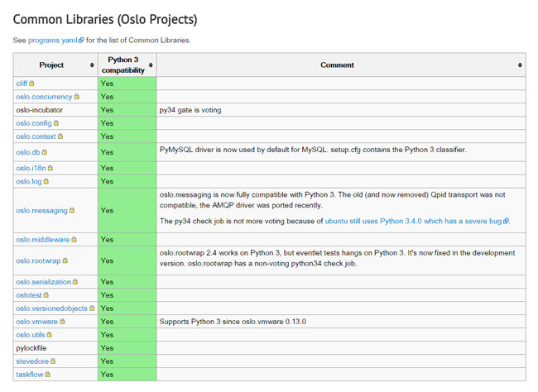Open the oslo.rootwrap project link
The width and height of the screenshot is (538, 392).
pos(38,261)
